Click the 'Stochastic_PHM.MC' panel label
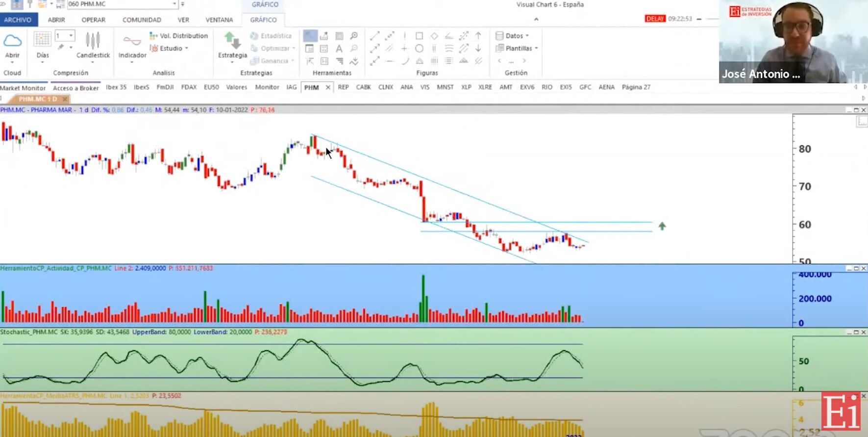The width and height of the screenshot is (868, 437). click(x=29, y=332)
